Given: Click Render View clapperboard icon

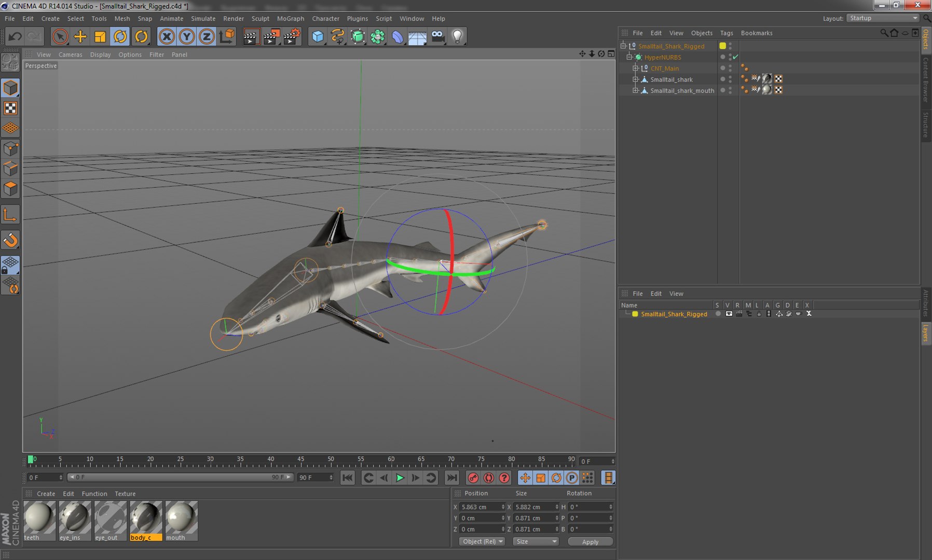Looking at the screenshot, I should pos(251,36).
